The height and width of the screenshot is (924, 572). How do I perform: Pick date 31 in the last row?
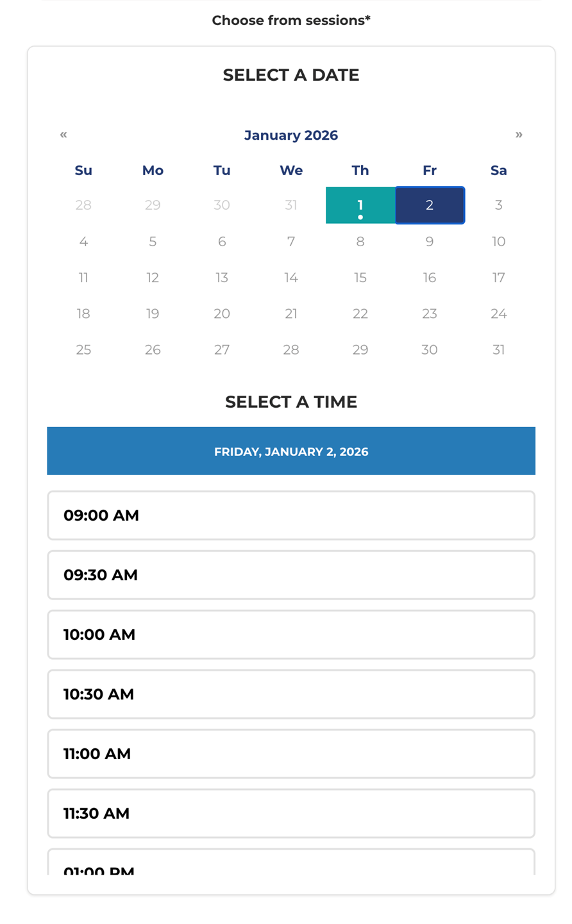498,349
